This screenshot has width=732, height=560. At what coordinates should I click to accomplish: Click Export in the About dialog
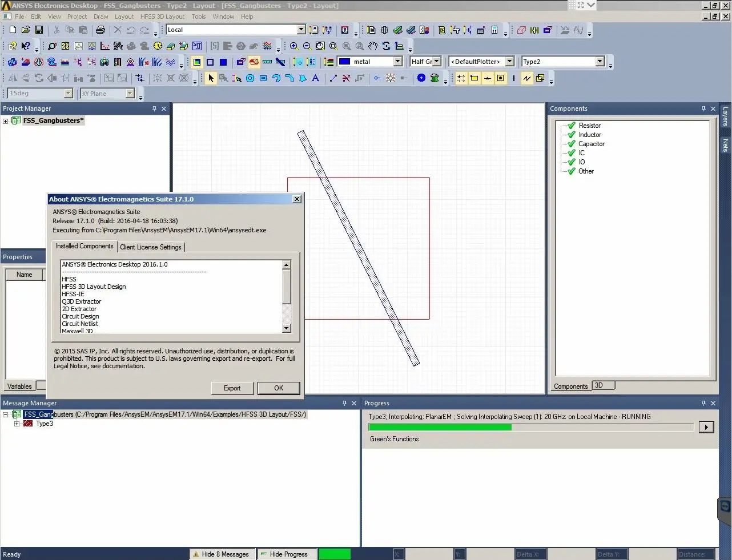coord(232,388)
